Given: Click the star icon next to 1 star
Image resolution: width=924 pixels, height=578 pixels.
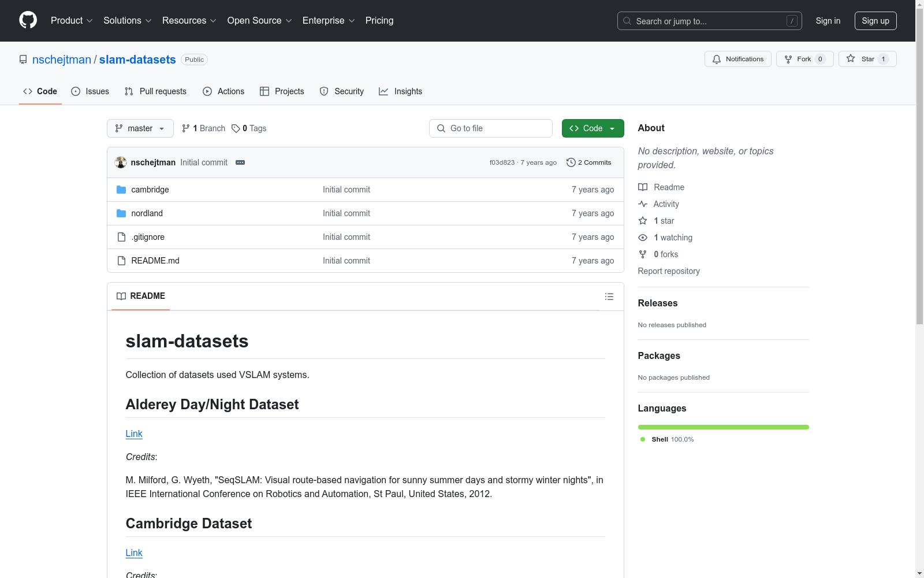Looking at the screenshot, I should (643, 221).
